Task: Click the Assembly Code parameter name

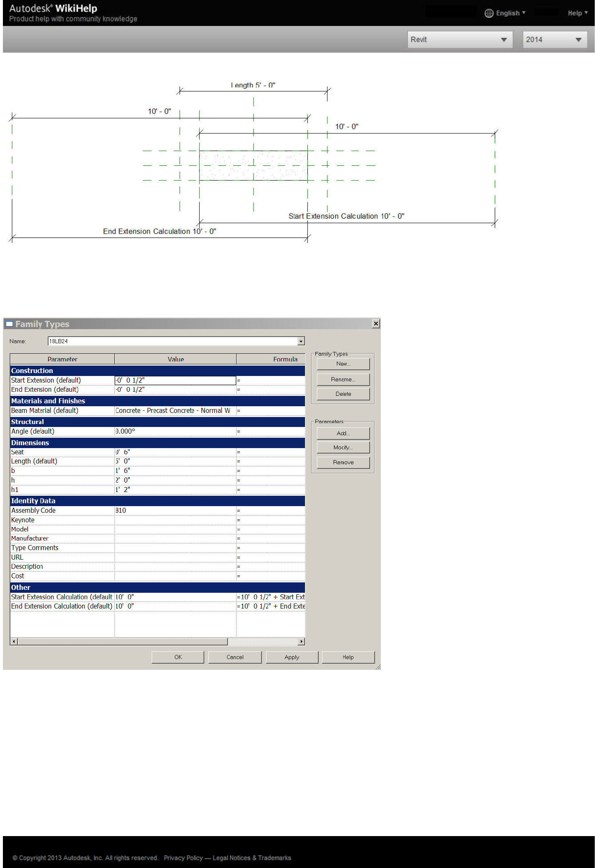Action: click(34, 511)
